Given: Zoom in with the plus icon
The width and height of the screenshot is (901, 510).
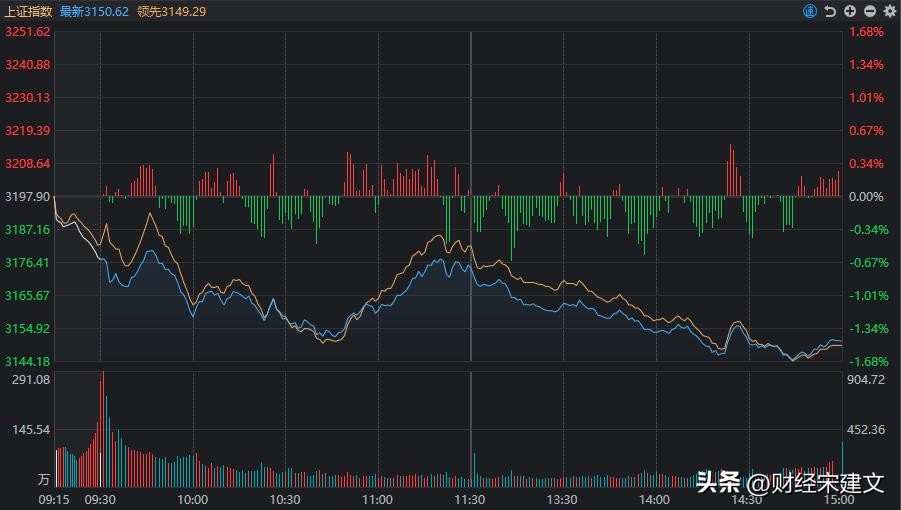Looking at the screenshot, I should 850,11.
